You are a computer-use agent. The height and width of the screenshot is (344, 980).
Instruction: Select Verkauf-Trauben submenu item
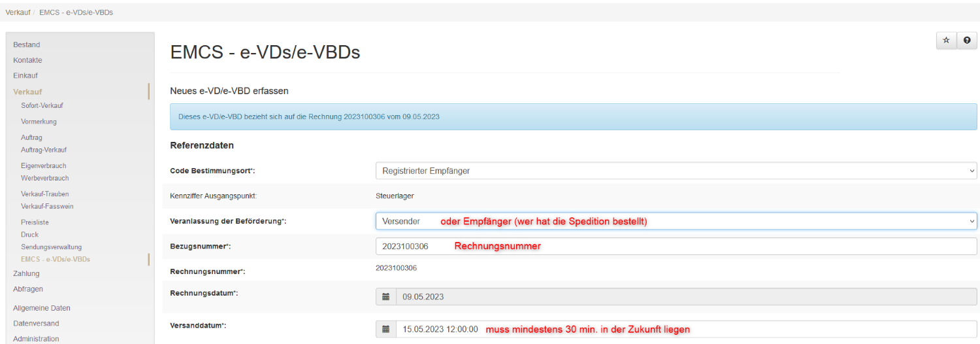point(44,194)
